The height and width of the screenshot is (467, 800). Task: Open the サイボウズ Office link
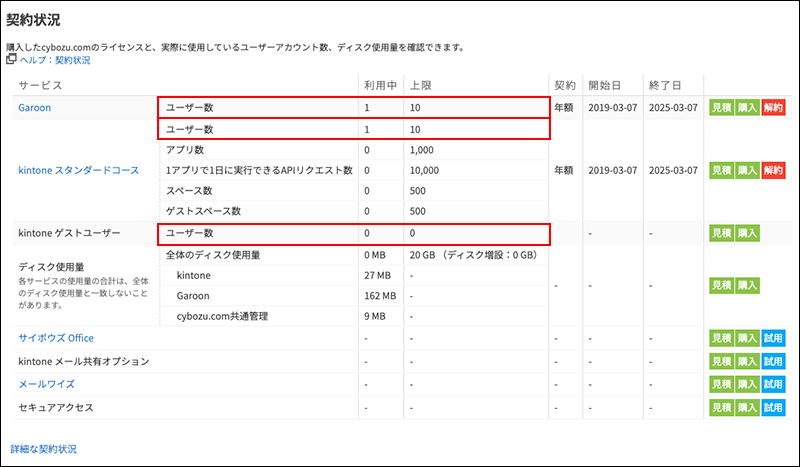(55, 338)
